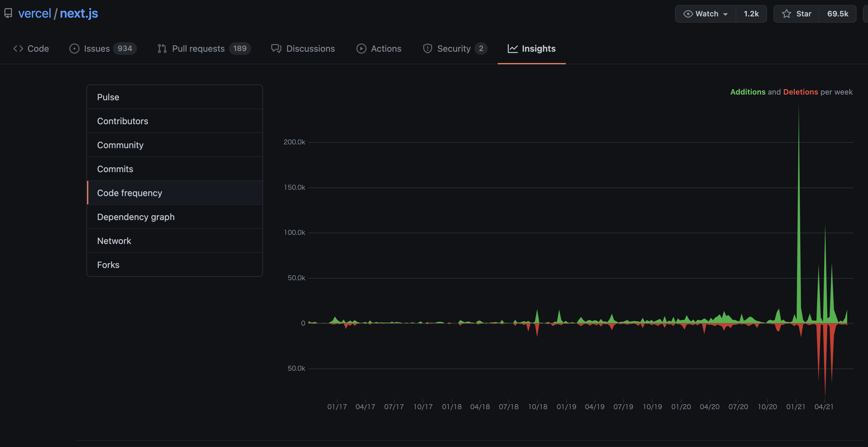Open the 69.5k stargazers count

pyautogui.click(x=838, y=14)
